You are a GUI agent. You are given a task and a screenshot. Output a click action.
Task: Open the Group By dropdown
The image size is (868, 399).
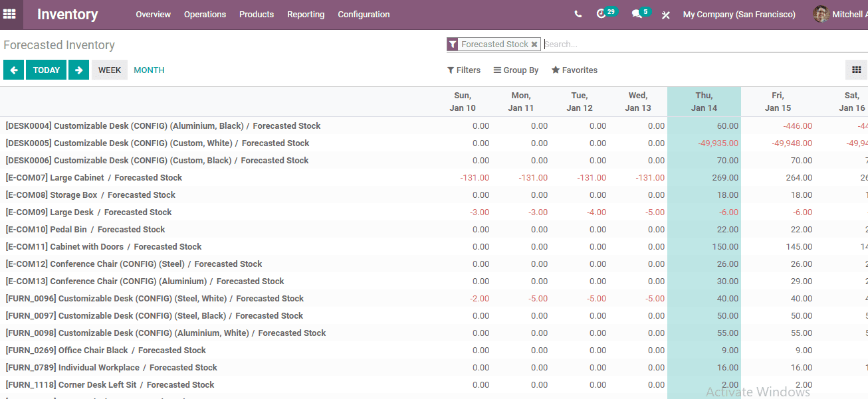[516, 70]
